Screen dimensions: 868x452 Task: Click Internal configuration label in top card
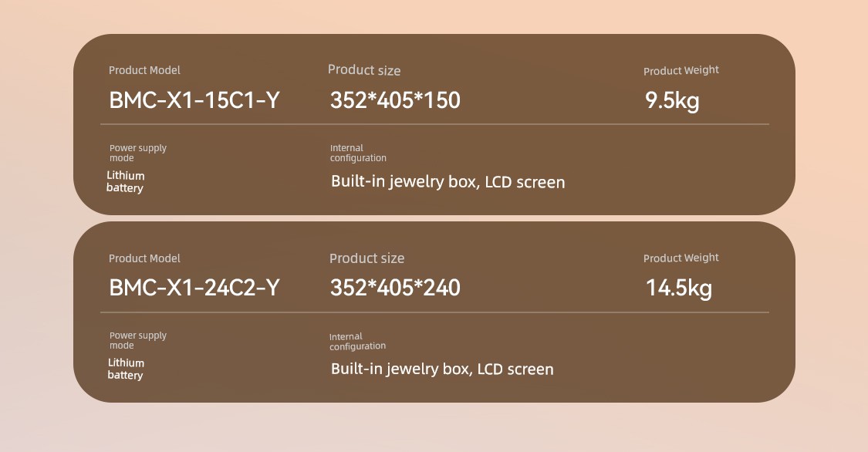click(x=358, y=153)
